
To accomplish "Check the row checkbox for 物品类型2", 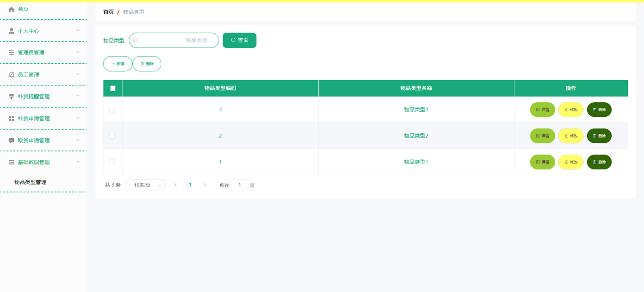I will click(112, 136).
